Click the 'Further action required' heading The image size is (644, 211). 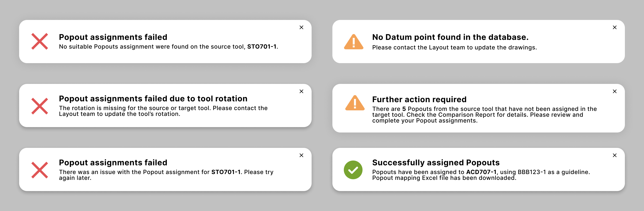tap(419, 99)
